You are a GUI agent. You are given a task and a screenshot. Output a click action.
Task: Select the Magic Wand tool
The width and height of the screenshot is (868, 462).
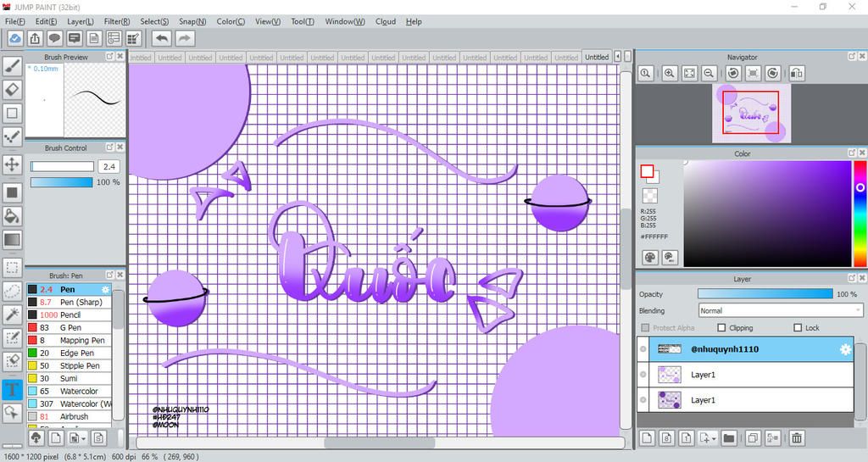click(12, 314)
